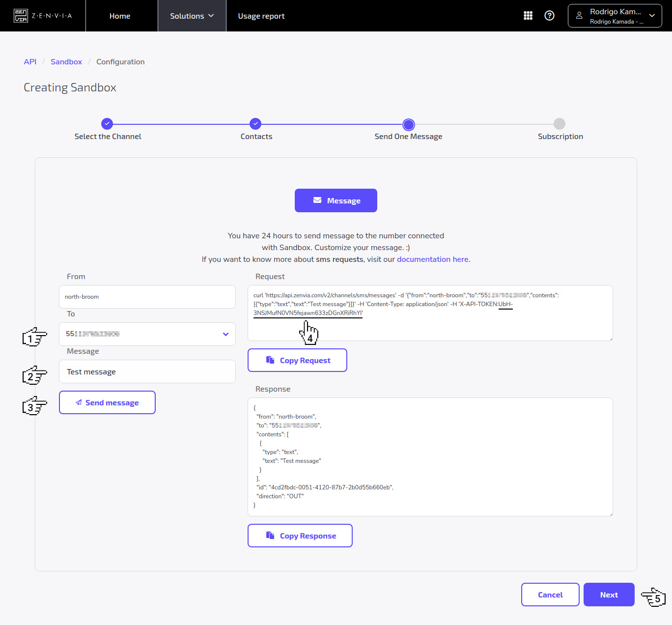Image resolution: width=672 pixels, height=625 pixels.
Task: Open the documentation here link
Action: click(432, 259)
